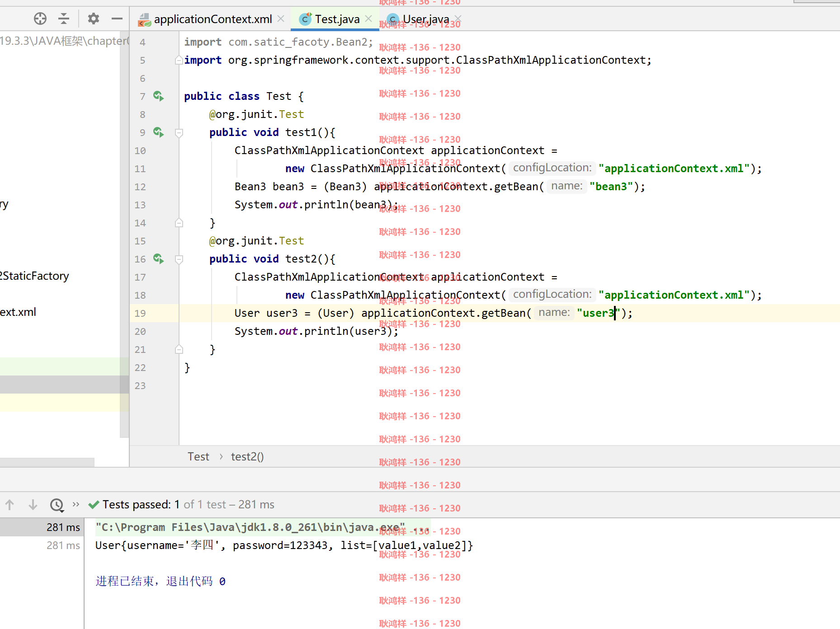The height and width of the screenshot is (629, 840).
Task: Click the collapse all icon in project panel
Action: click(64, 19)
